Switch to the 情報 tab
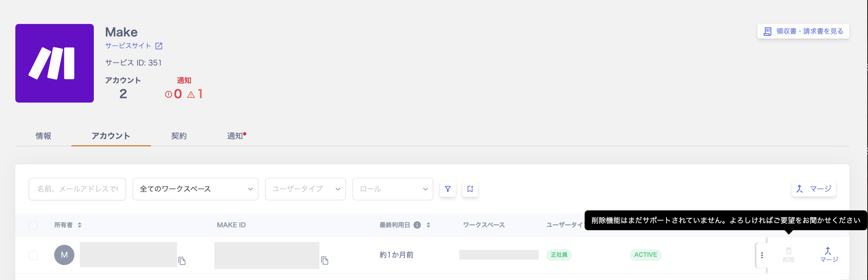This screenshot has width=868, height=280. click(x=43, y=136)
